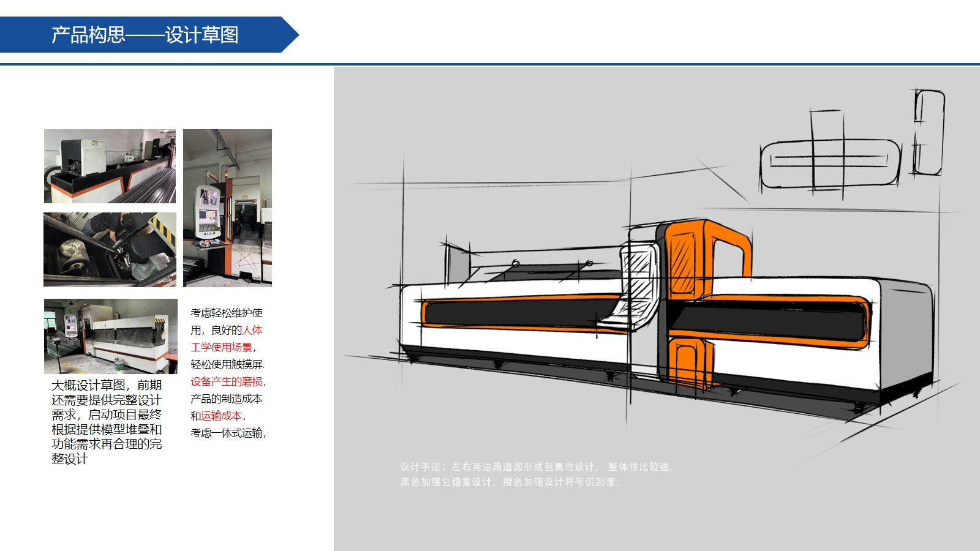Image resolution: width=980 pixels, height=551 pixels.
Task: Click the red text 运输成本
Action: coord(222,416)
